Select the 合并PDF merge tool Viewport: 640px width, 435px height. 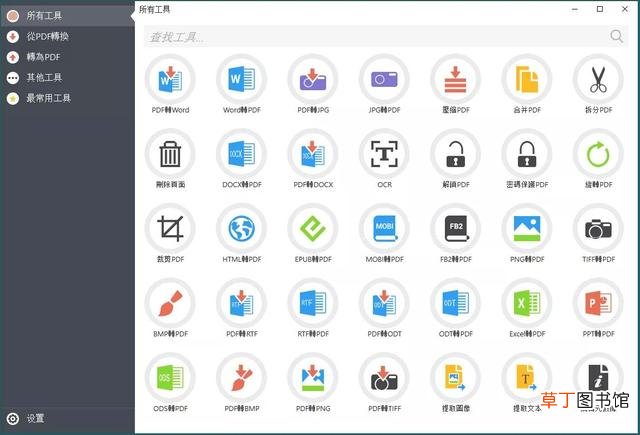pos(527,80)
